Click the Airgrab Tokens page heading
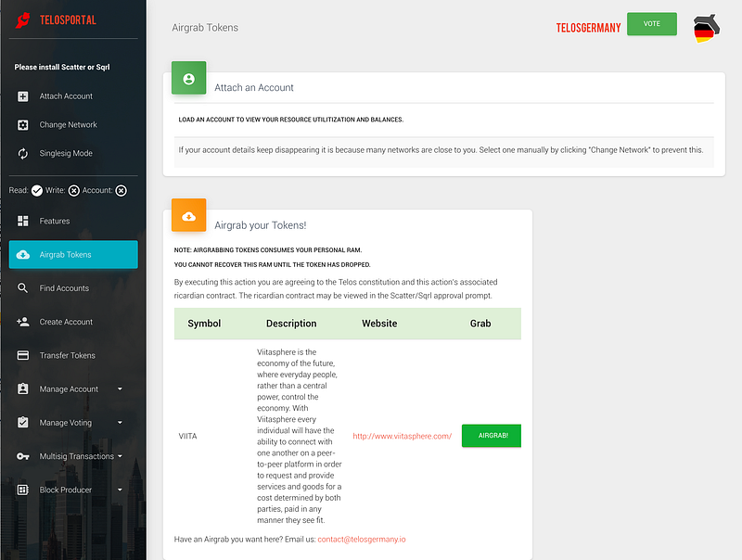 point(205,28)
